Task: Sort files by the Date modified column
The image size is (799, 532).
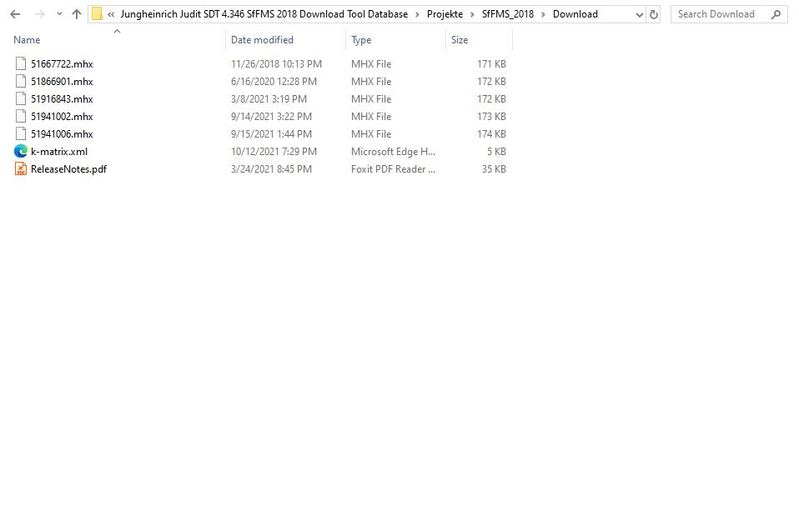Action: click(263, 39)
